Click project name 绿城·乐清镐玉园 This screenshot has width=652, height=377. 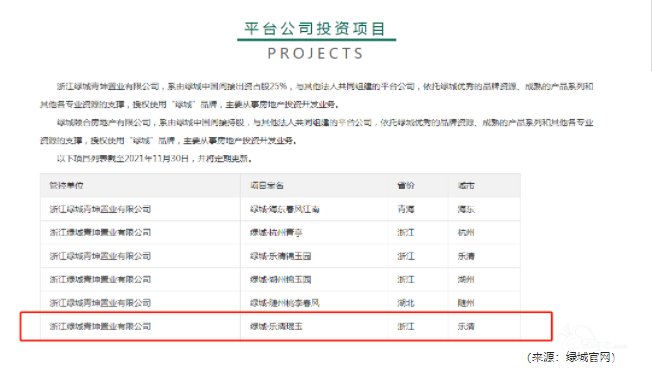tap(281, 256)
